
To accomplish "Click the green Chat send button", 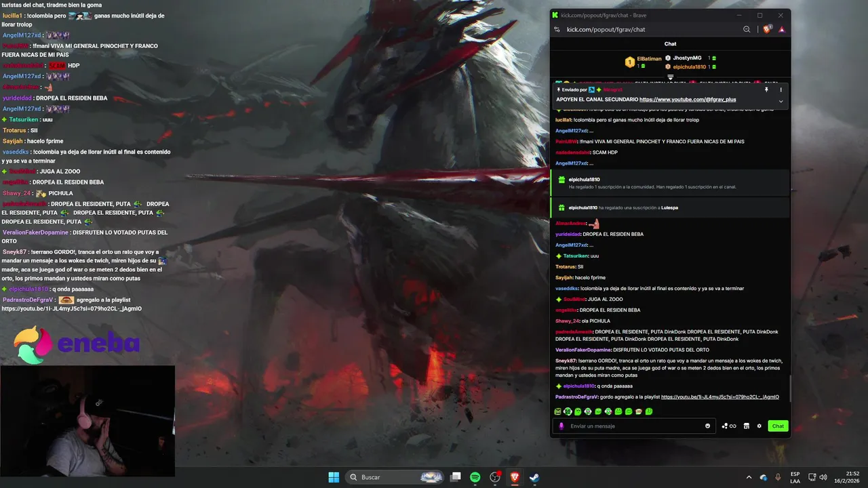I will 778,426.
